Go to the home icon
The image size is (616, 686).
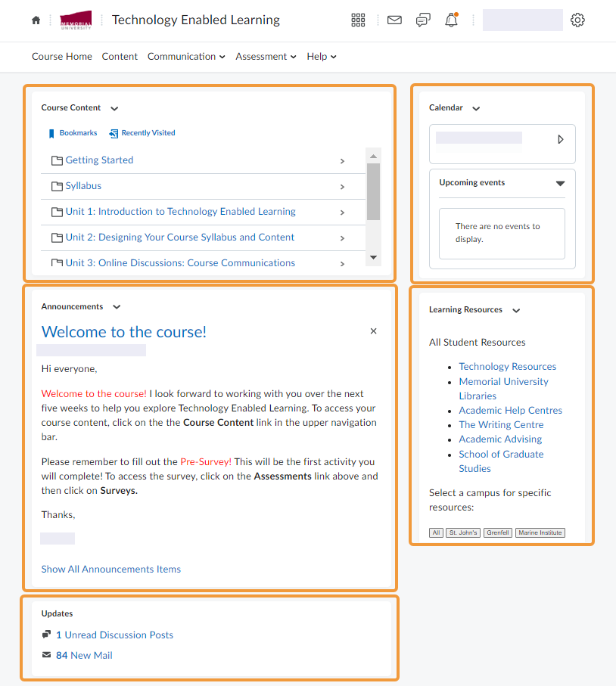coord(36,20)
